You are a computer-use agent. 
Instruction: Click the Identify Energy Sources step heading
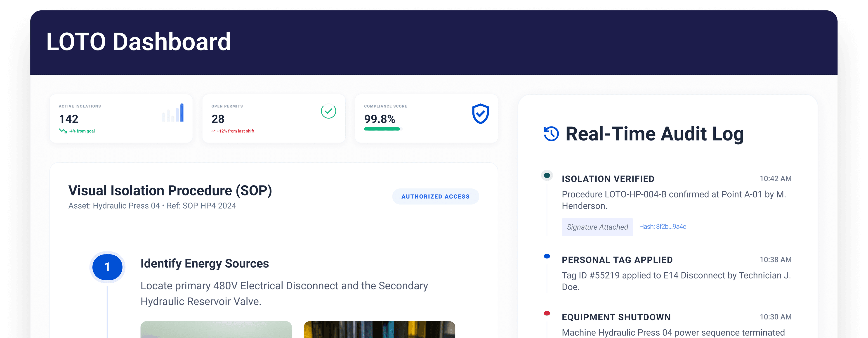pos(205,263)
